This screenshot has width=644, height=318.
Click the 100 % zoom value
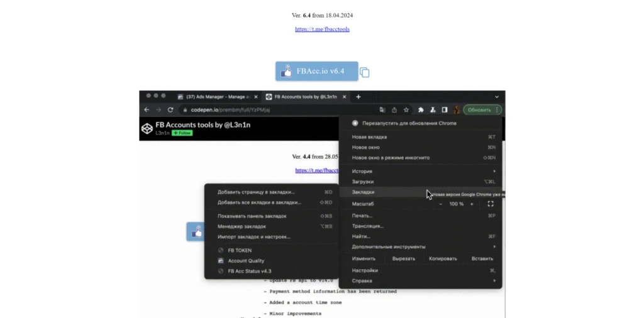pos(457,204)
